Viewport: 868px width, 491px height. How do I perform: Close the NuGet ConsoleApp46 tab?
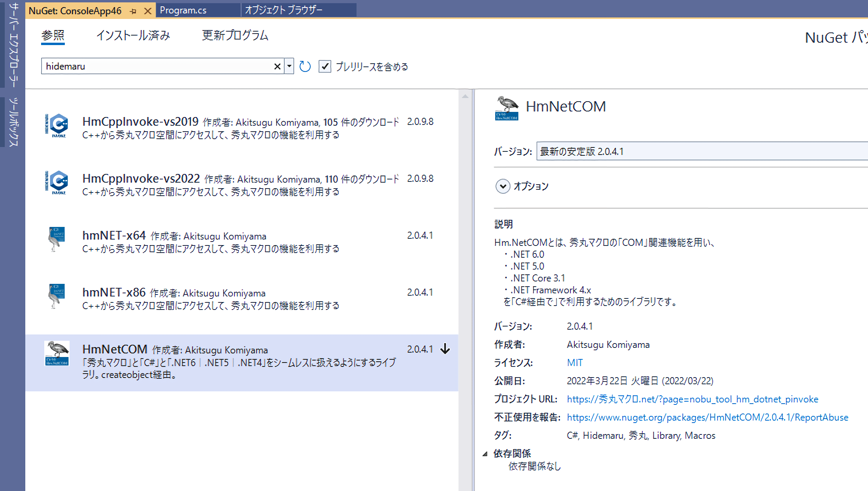pyautogui.click(x=148, y=11)
